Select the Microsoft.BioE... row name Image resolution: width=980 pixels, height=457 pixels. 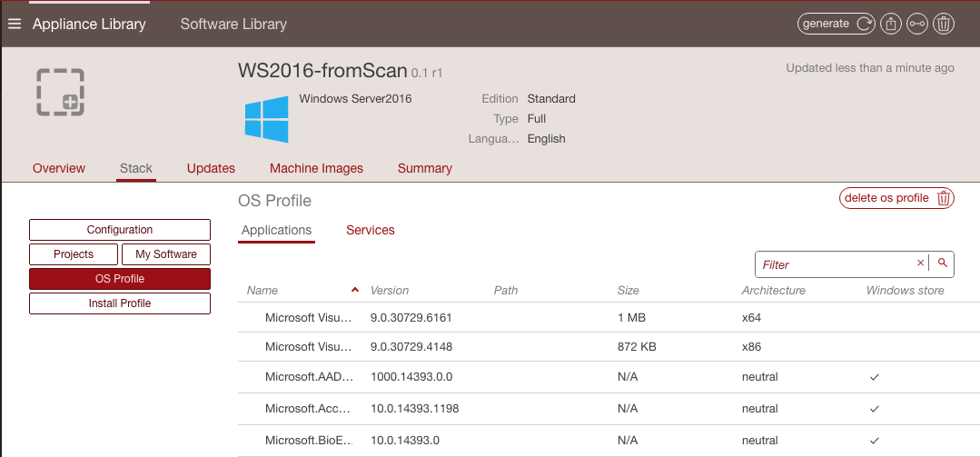[309, 440]
